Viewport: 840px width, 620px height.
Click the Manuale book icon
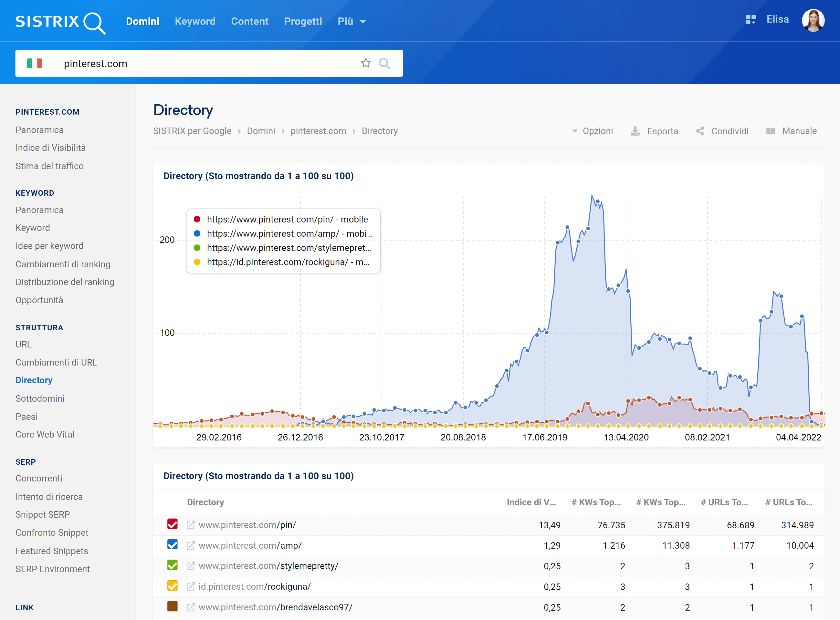(x=771, y=131)
